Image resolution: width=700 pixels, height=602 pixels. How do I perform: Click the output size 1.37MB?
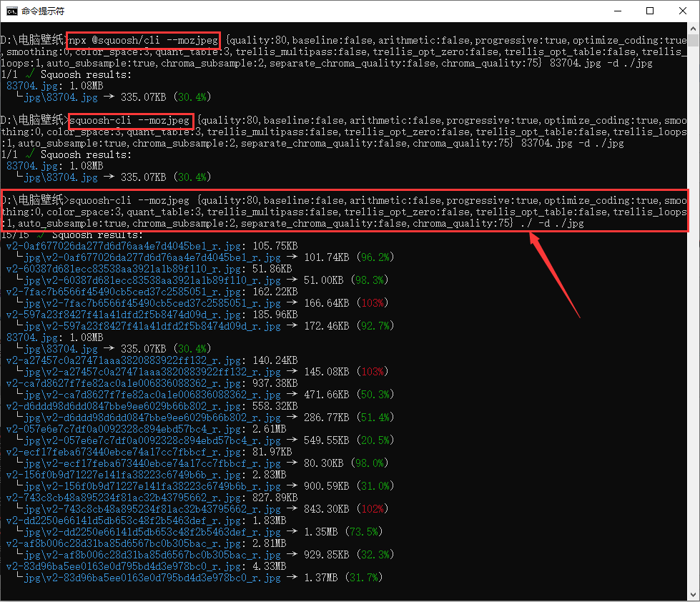[320, 578]
